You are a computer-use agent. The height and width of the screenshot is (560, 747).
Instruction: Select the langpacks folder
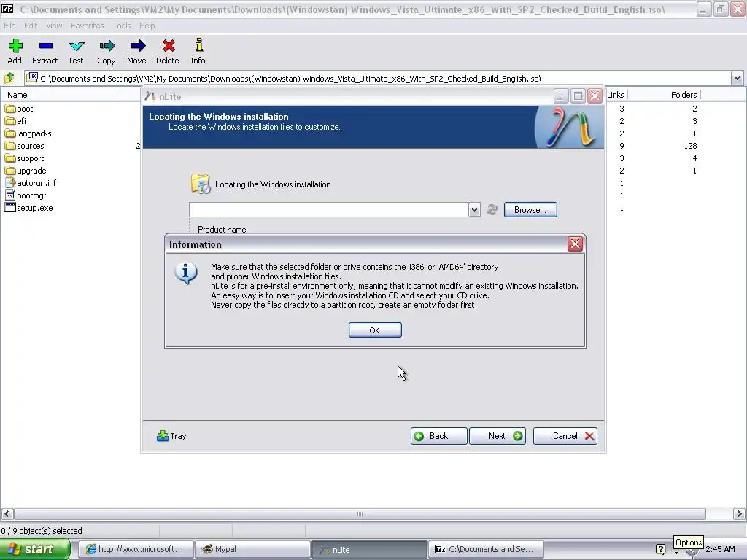pyautogui.click(x=28, y=133)
